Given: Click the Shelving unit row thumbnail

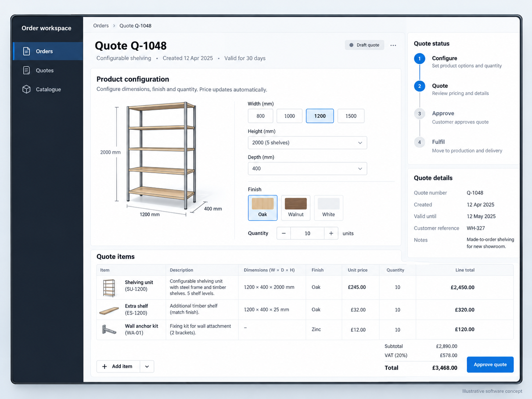Looking at the screenshot, I should point(109,288).
